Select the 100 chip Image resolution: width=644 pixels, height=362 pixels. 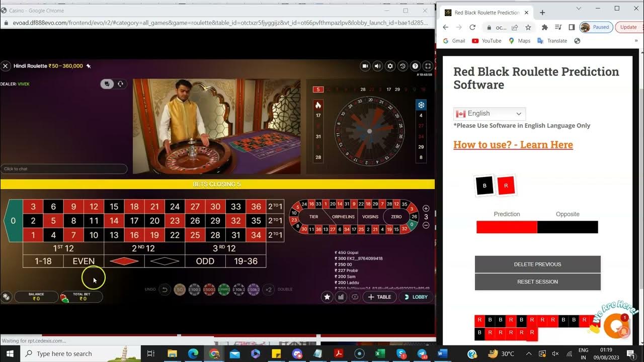194,290
